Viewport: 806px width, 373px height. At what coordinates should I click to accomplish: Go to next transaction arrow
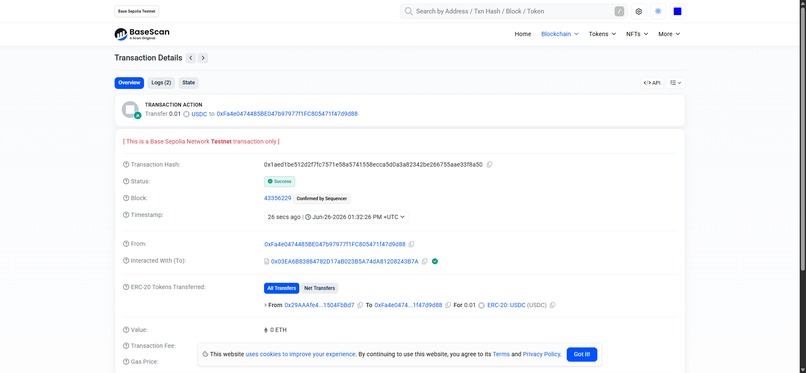(203, 58)
